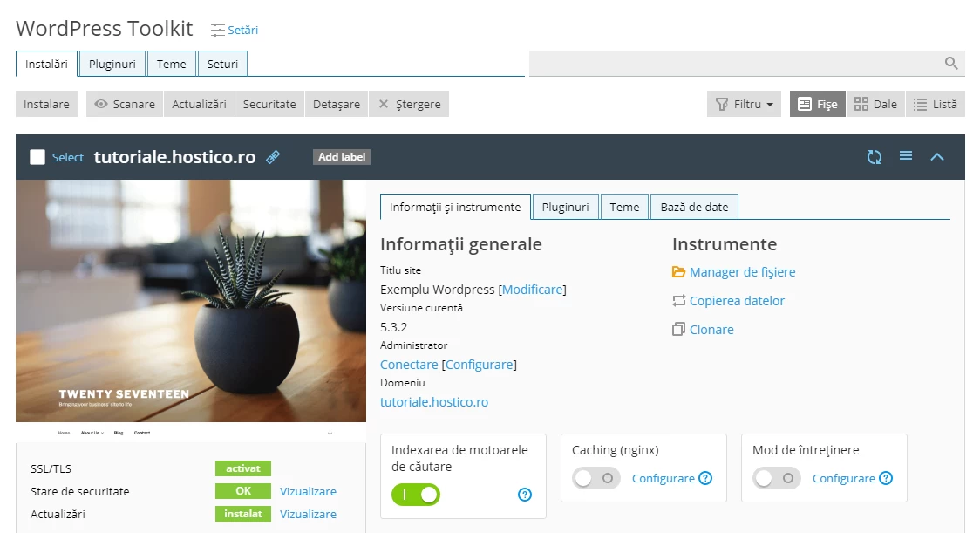Viewport: 980px width, 533px height.
Task: Toggle search engine indexing off
Action: 416,495
